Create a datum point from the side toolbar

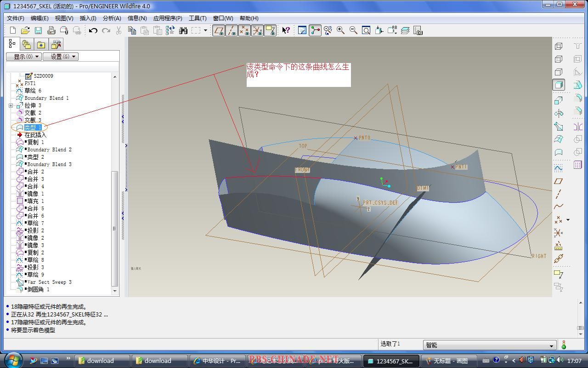(x=559, y=220)
